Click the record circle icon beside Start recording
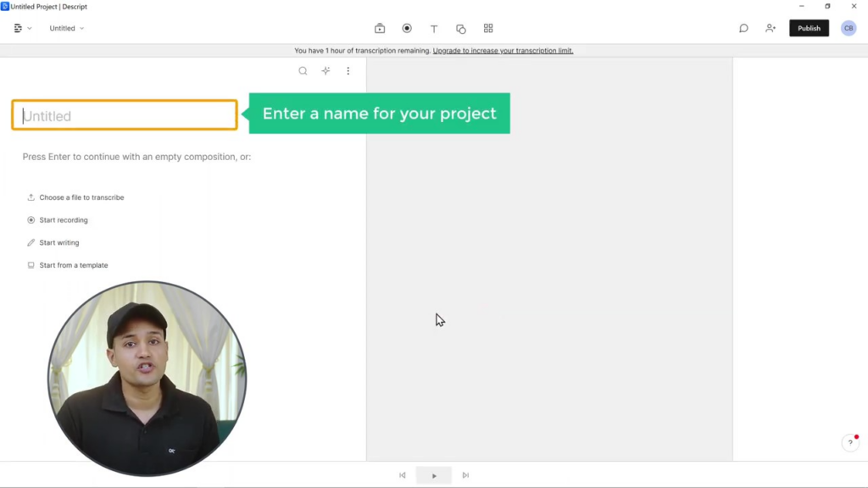This screenshot has height=488, width=868. (x=31, y=220)
